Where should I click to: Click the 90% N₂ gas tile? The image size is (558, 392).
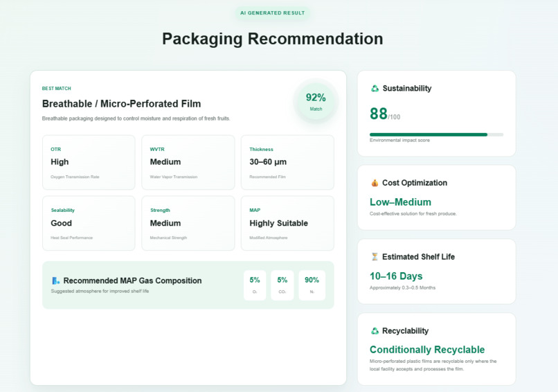(x=312, y=285)
